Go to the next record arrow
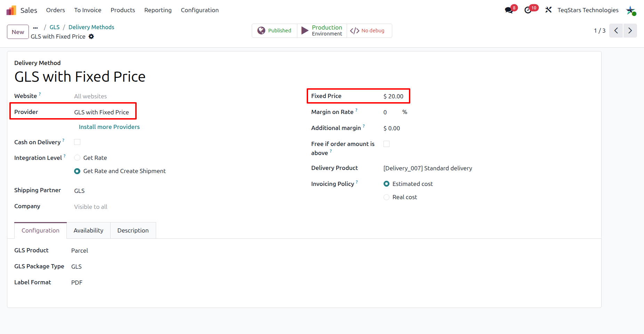The image size is (644, 334). pos(630,31)
